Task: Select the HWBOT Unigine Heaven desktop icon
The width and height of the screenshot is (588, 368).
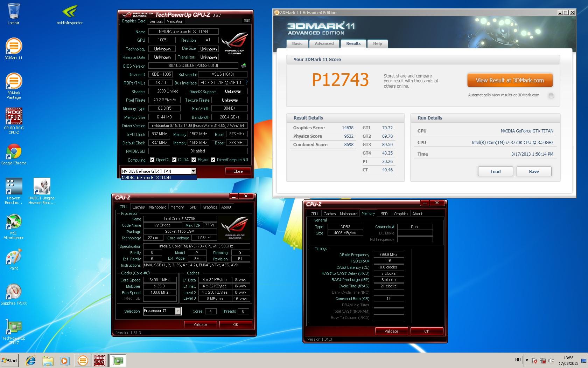Action: coord(42,191)
